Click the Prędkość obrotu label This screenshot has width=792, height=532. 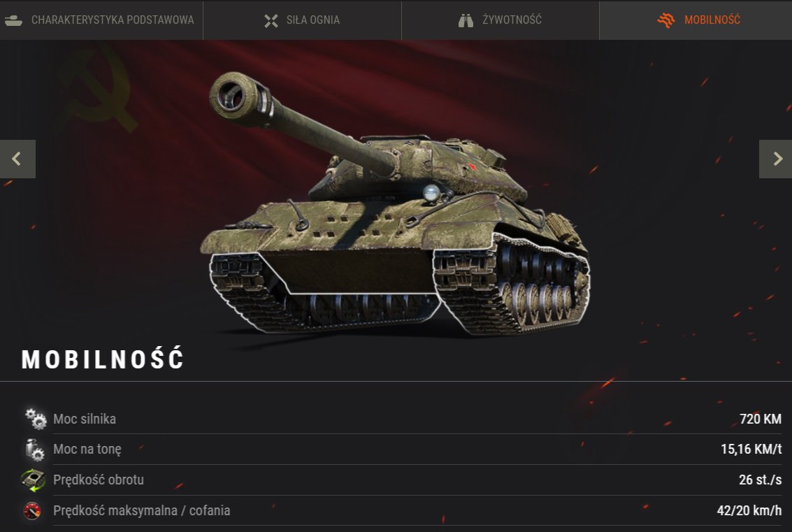(x=99, y=480)
